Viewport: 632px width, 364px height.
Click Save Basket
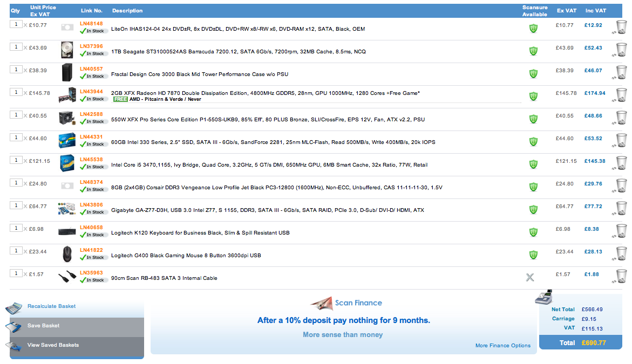[x=44, y=326]
